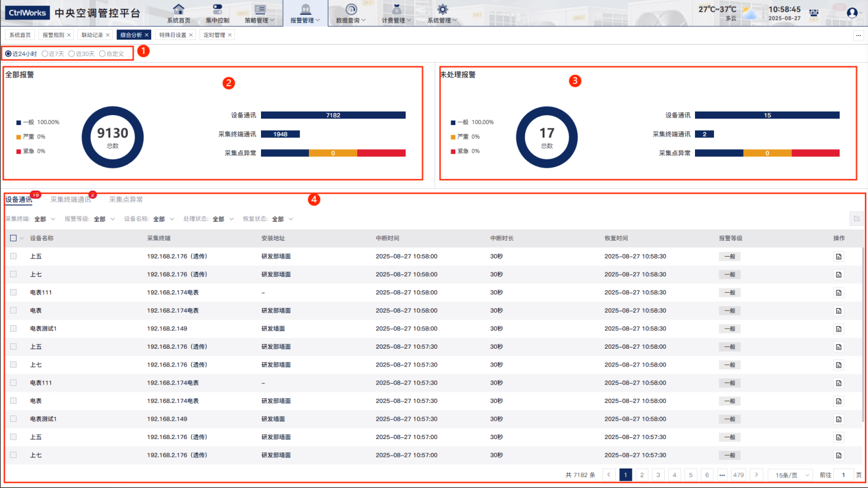Check the box for 电表111 first row
The image size is (868, 488).
(13, 293)
